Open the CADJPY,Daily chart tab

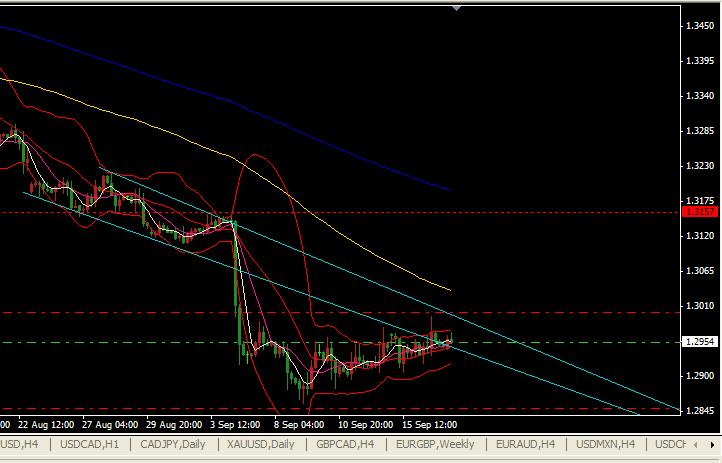(173, 444)
